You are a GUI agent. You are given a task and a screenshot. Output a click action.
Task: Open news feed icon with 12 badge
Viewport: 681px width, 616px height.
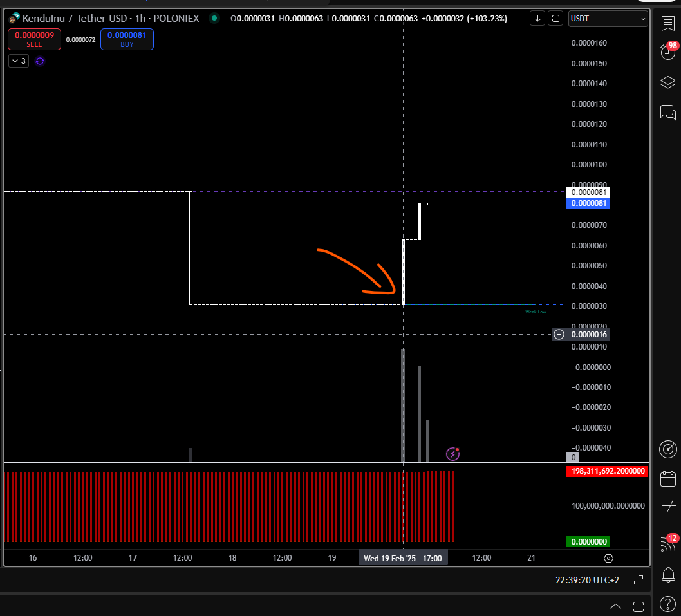(x=667, y=543)
